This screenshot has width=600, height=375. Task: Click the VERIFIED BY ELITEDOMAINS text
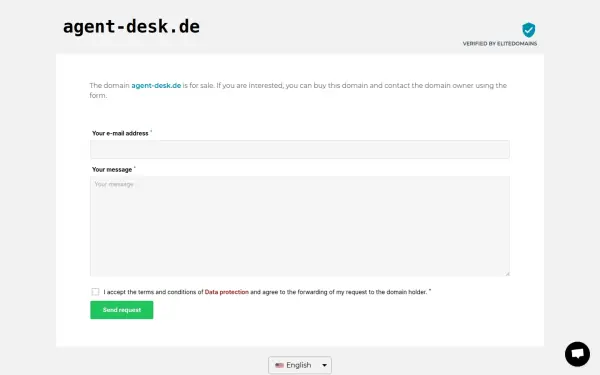(x=500, y=44)
